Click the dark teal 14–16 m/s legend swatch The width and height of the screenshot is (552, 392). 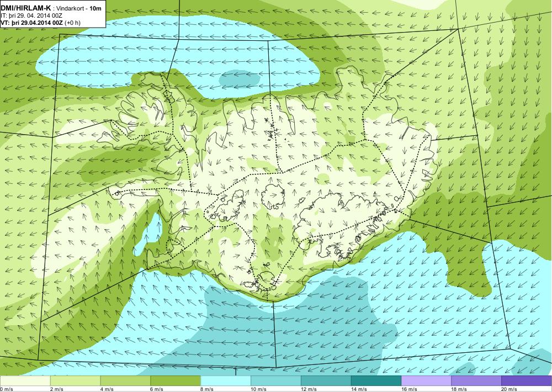pyautogui.click(x=376, y=381)
